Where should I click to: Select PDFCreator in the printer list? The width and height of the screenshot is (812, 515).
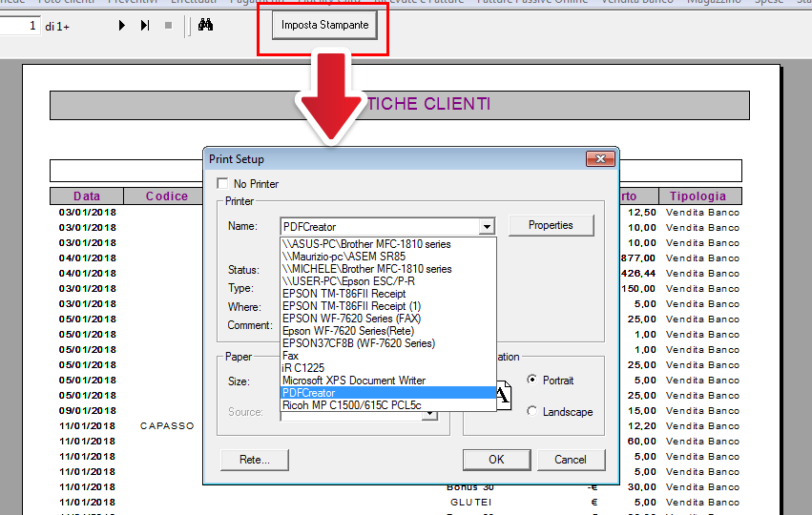click(x=388, y=393)
